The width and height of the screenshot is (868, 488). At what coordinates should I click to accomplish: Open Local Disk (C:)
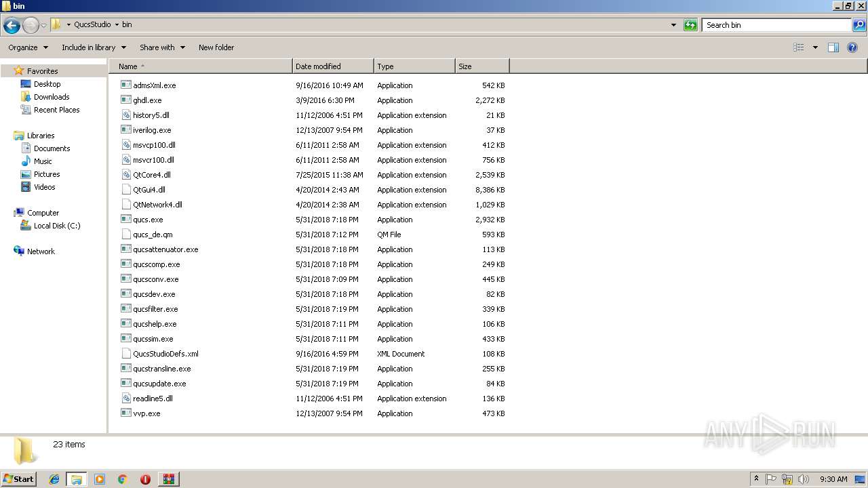pyautogui.click(x=57, y=226)
